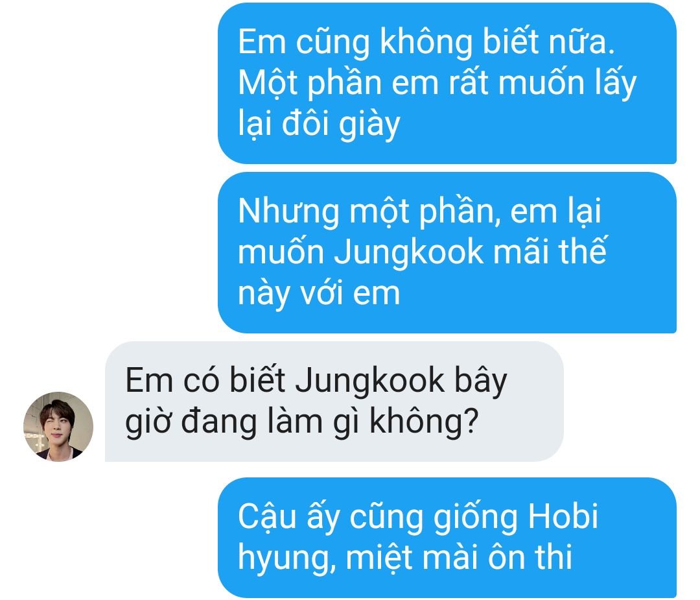Image resolution: width=700 pixels, height=600 pixels.
Task: Click the word "Cậu" starting last message
Action: pyautogui.click(x=267, y=518)
